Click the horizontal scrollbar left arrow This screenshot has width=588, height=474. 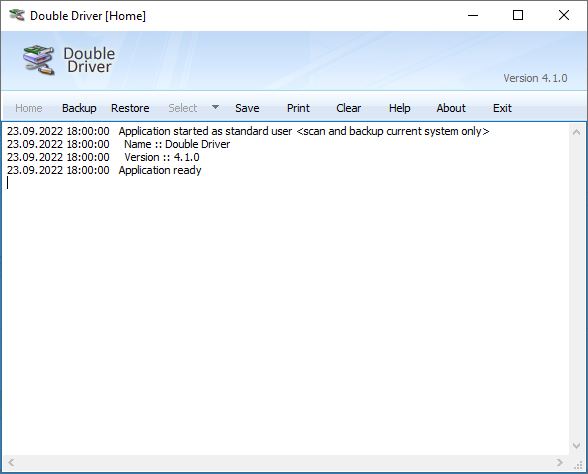click(x=11, y=462)
